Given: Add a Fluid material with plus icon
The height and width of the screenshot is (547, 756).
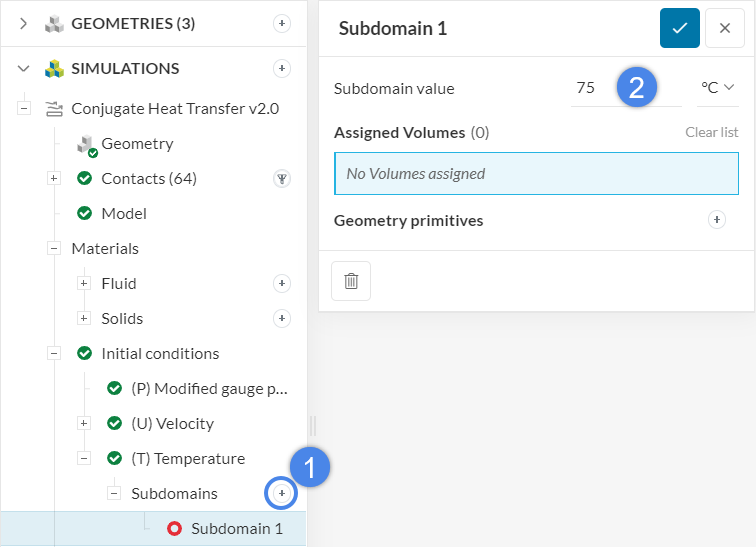Looking at the screenshot, I should [282, 284].
